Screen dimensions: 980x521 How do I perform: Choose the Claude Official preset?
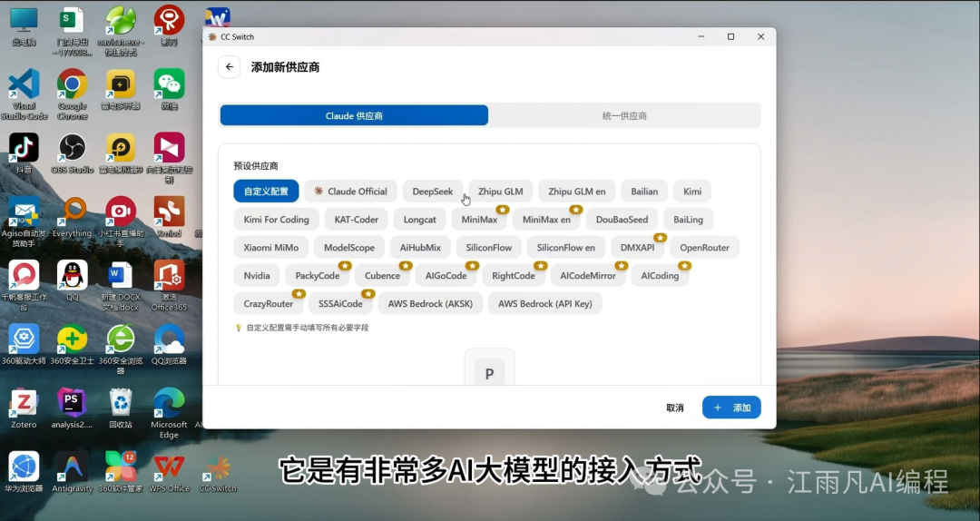350,192
